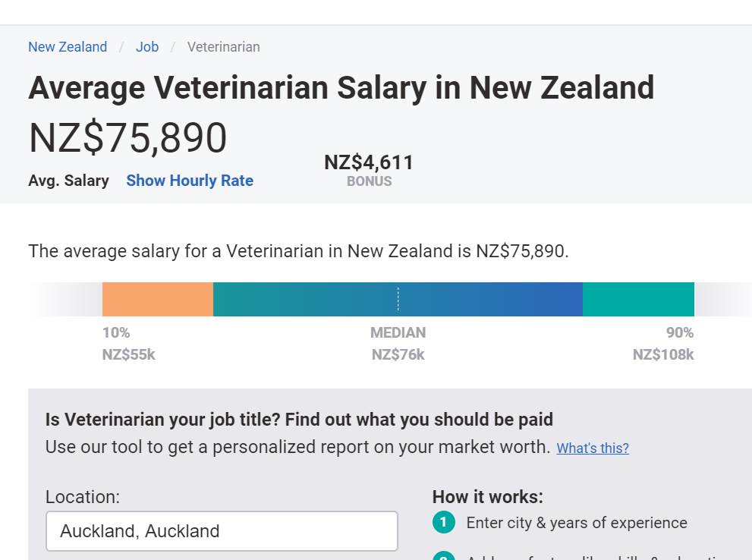The height and width of the screenshot is (560, 752).
Task: Click the "How it works:" heading
Action: 488,497
